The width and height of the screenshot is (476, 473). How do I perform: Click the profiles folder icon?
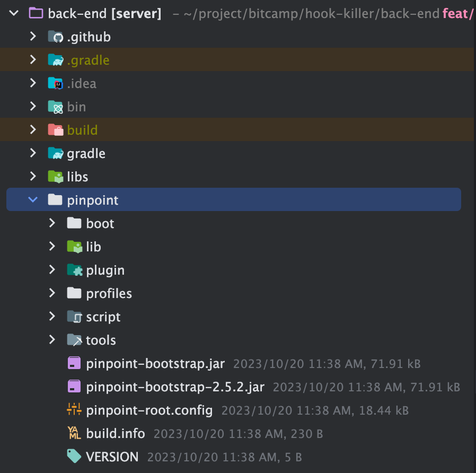click(x=74, y=293)
